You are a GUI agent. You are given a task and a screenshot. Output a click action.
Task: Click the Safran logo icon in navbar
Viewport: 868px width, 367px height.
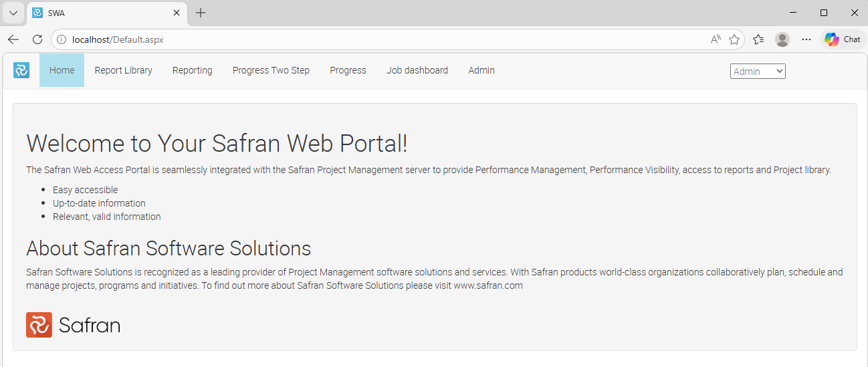[21, 70]
